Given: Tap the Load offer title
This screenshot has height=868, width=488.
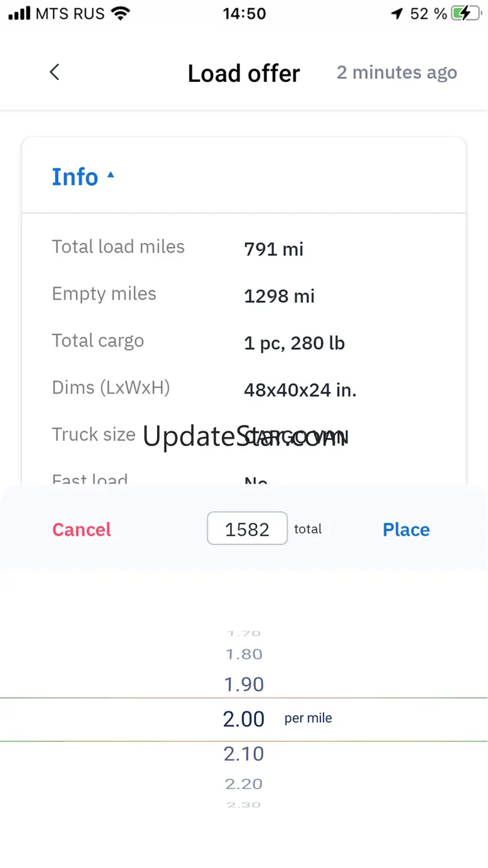Looking at the screenshot, I should (244, 73).
